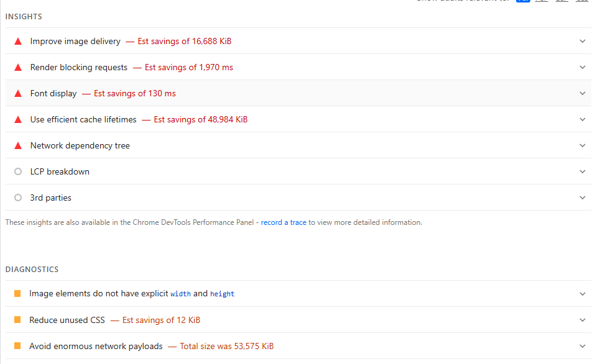Click the red warning triangle beside Improve image delivery
The image size is (595, 364).
point(18,41)
